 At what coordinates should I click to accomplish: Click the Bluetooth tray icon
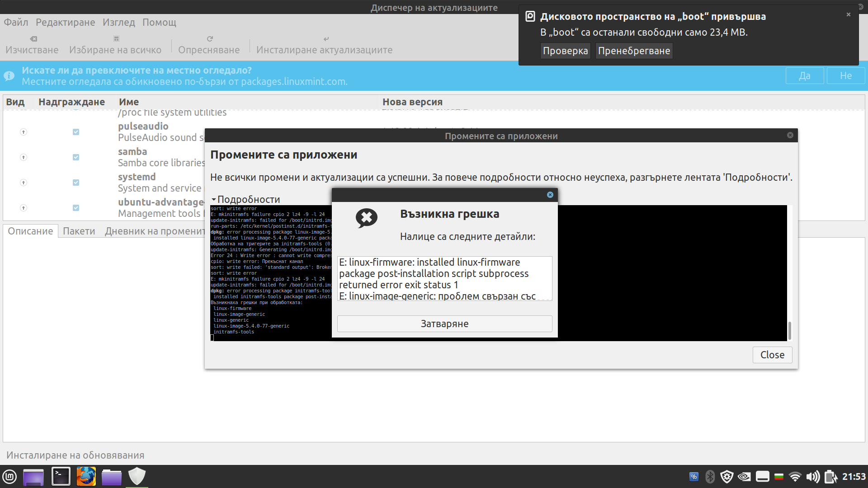click(710, 477)
